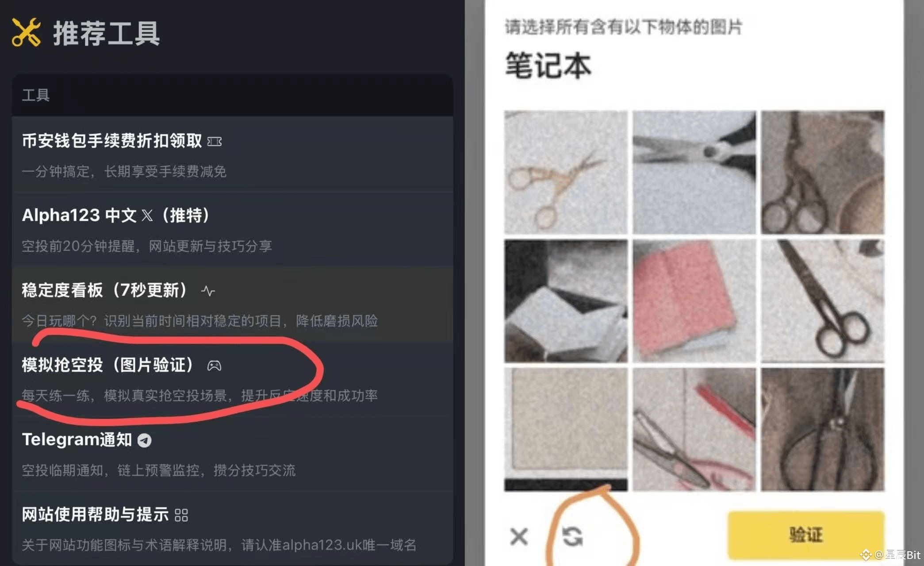The height and width of the screenshot is (566, 924).
Task: Close the captcha with the X icon
Action: 519,536
